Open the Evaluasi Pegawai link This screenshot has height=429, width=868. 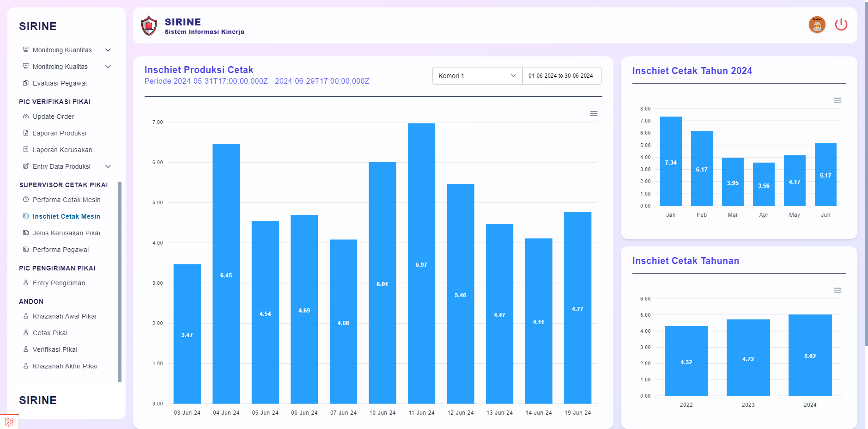coord(60,83)
